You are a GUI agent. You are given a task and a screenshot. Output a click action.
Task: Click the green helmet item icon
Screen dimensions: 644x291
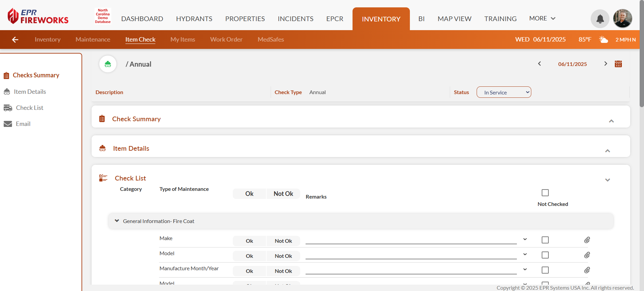(108, 64)
